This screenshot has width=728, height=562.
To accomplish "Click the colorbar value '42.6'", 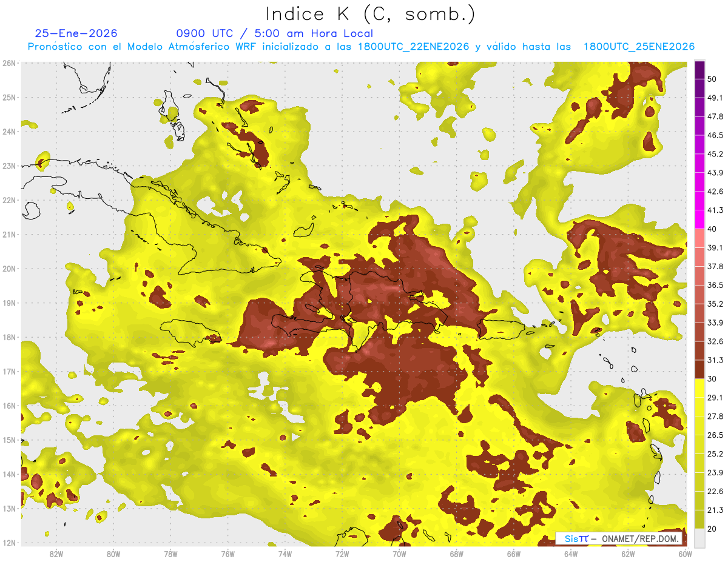I will tap(715, 192).
